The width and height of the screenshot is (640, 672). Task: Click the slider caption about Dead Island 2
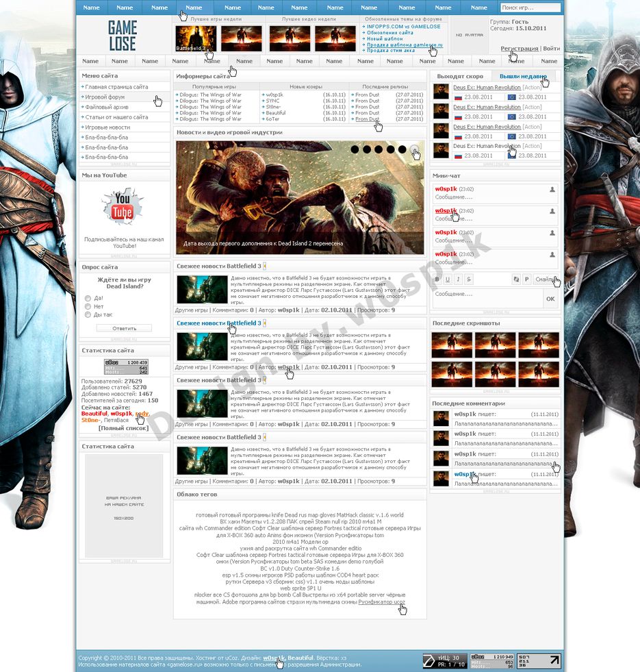click(x=263, y=243)
